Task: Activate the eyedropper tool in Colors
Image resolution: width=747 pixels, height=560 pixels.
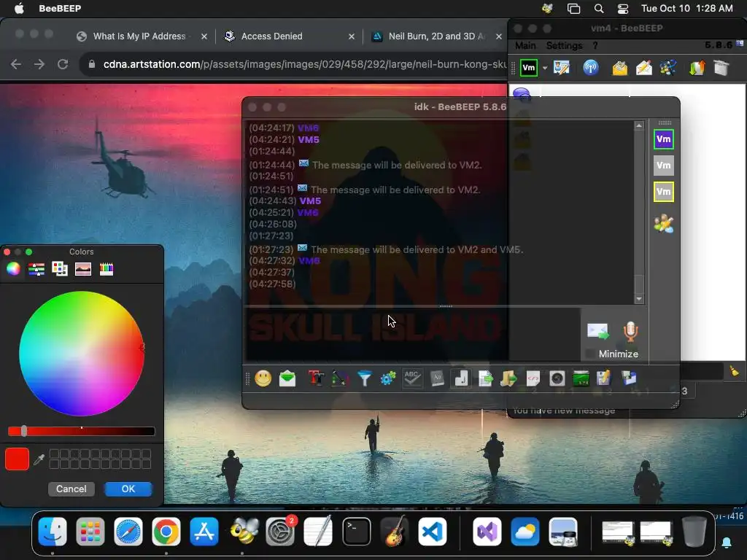Action: click(x=39, y=459)
